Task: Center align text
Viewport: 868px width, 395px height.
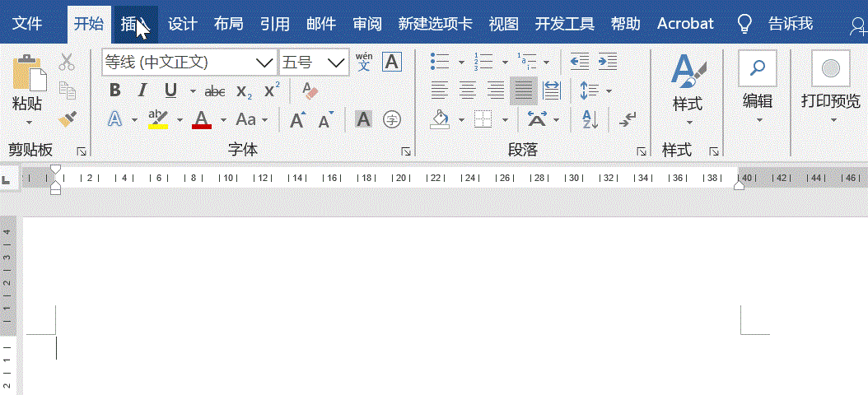Action: point(468,91)
